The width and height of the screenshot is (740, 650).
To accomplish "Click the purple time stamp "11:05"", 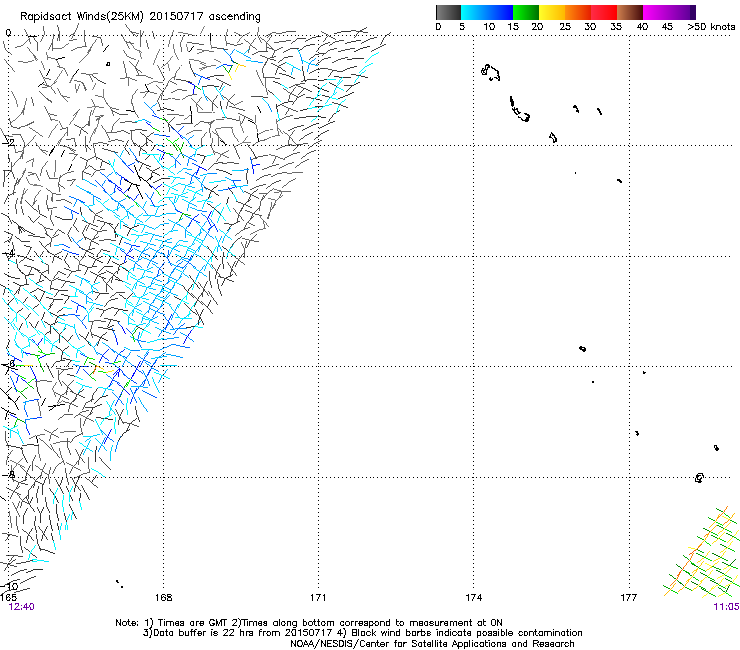I will click(x=726, y=607).
